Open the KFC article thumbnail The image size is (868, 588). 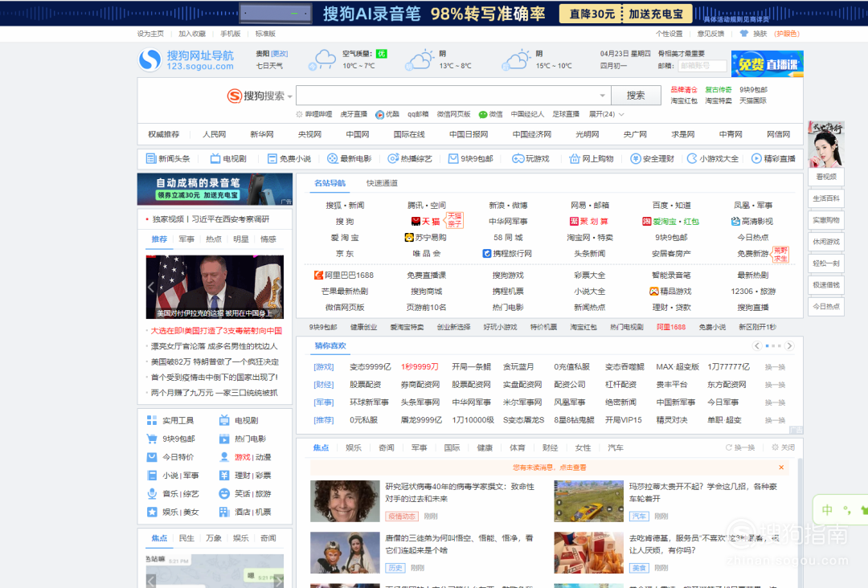coord(588,553)
